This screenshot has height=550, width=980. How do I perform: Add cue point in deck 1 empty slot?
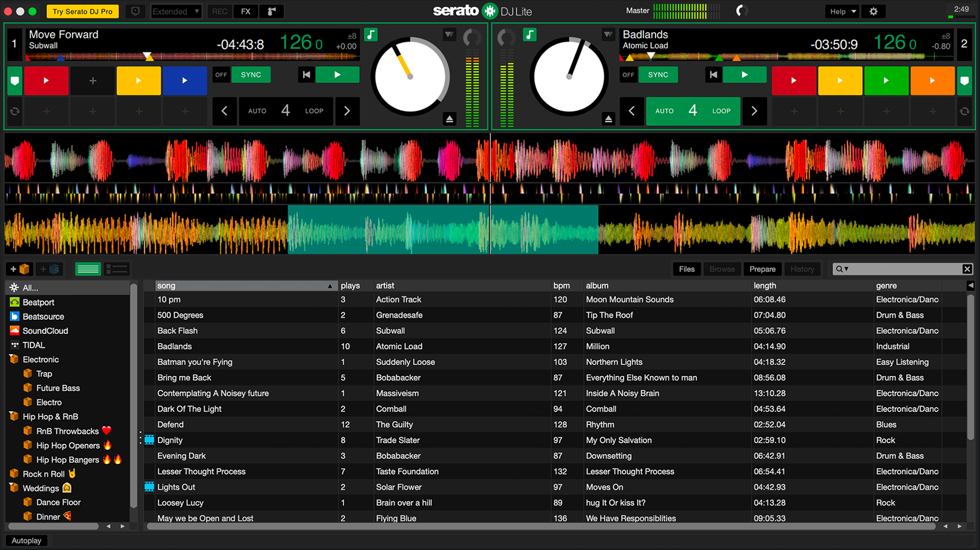(x=93, y=81)
